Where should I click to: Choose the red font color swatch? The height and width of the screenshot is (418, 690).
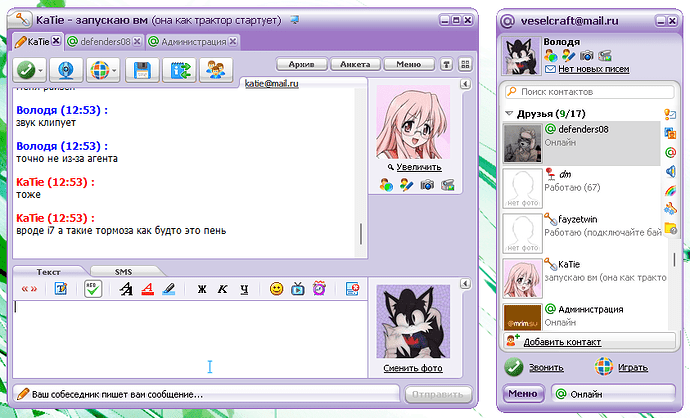[147, 289]
